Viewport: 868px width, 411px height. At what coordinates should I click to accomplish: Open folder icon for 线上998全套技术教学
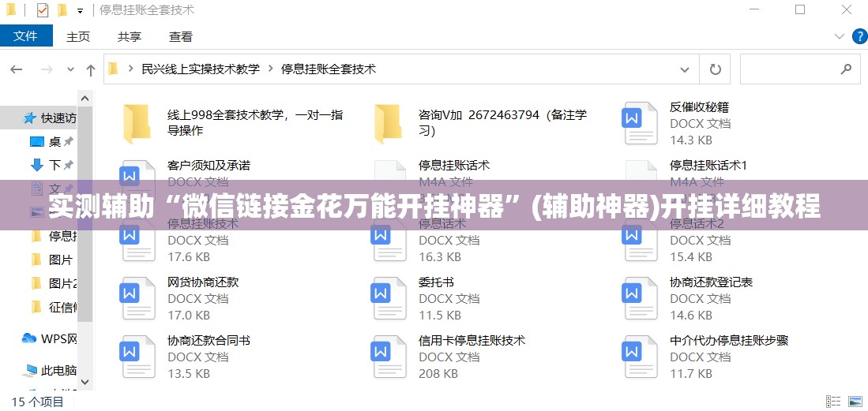(x=136, y=123)
